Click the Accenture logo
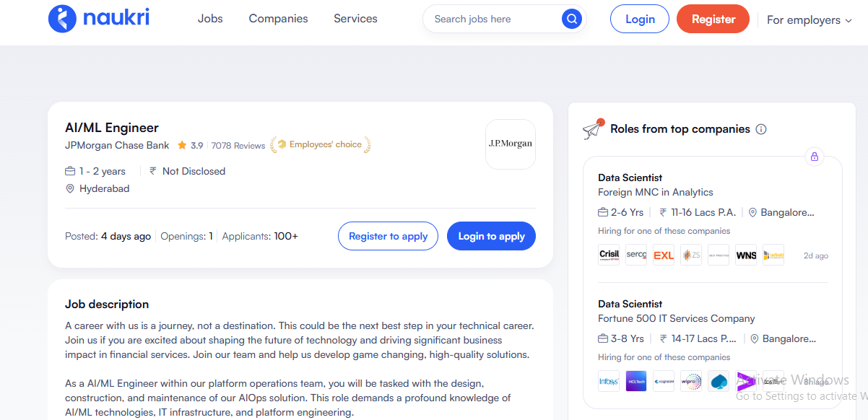868x420 pixels. [746, 381]
